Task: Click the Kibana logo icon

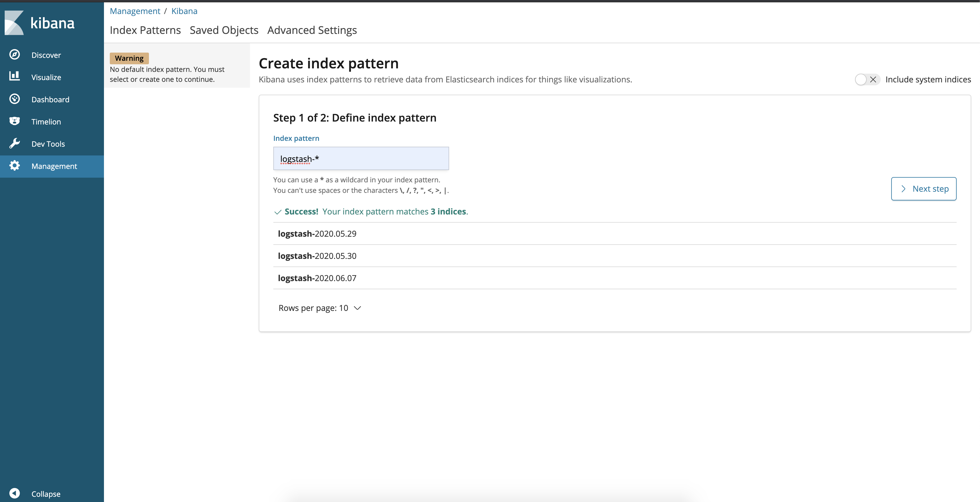Action: point(14,23)
